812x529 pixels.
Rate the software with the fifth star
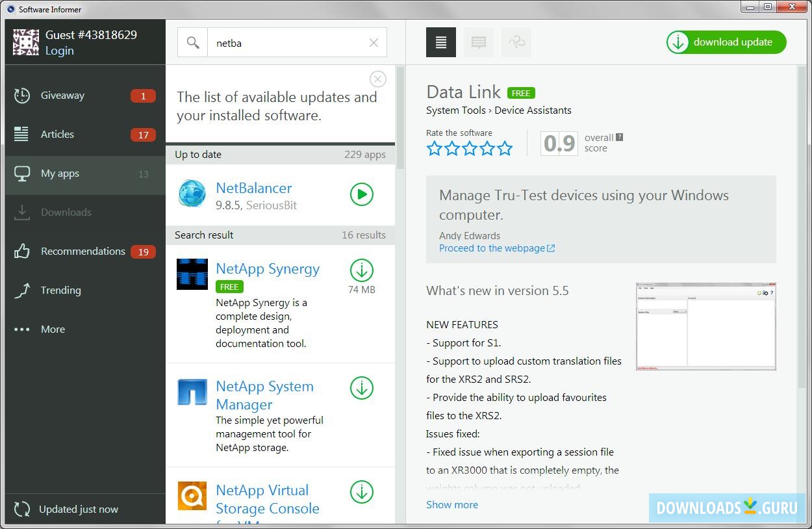tap(505, 149)
